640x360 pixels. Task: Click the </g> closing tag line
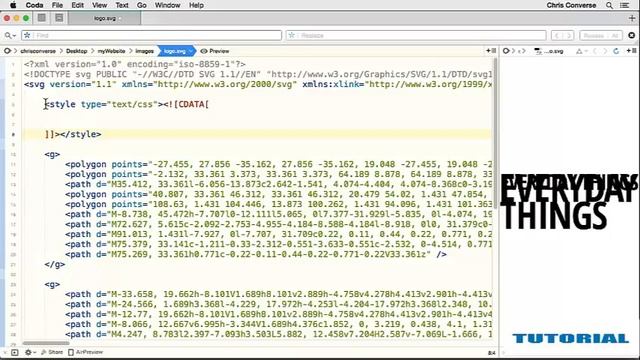(55, 264)
